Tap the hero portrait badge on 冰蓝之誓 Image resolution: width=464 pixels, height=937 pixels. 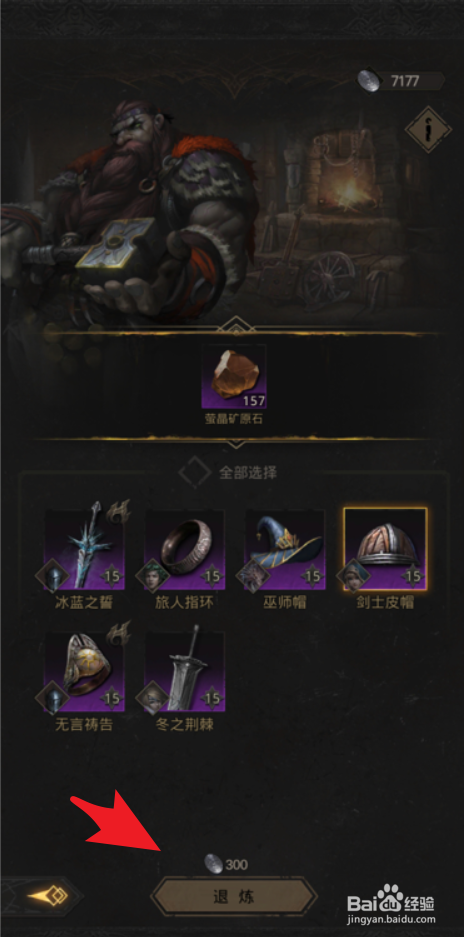(52, 576)
